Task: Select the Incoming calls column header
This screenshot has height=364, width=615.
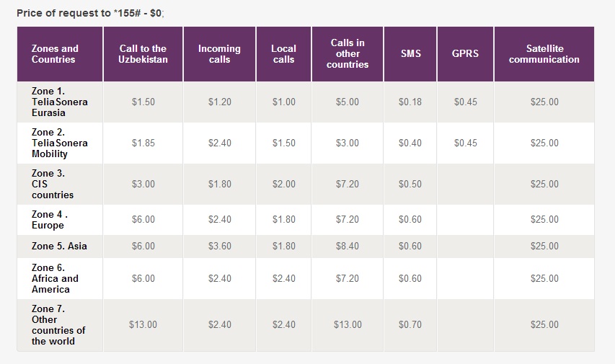Action: coord(219,54)
